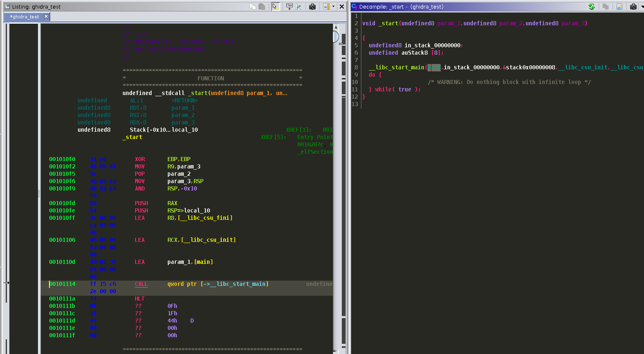The height and width of the screenshot is (354, 644).
Task: Click [main] operand in LEA instruction
Action: pyautogui.click(x=203, y=262)
